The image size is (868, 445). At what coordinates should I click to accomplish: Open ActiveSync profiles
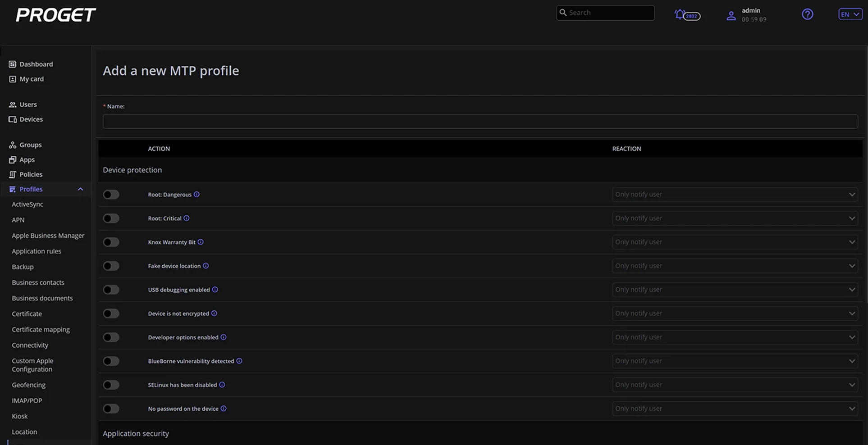(x=27, y=204)
